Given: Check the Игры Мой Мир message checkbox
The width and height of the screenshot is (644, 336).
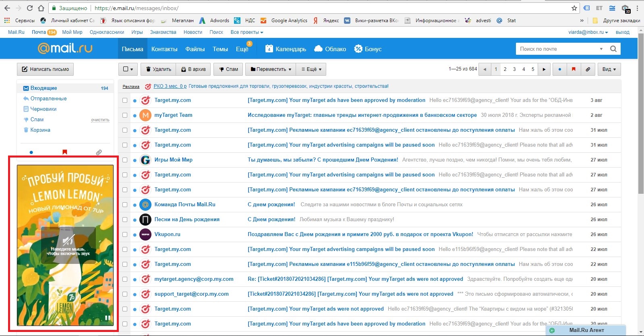Looking at the screenshot, I should pyautogui.click(x=125, y=160).
